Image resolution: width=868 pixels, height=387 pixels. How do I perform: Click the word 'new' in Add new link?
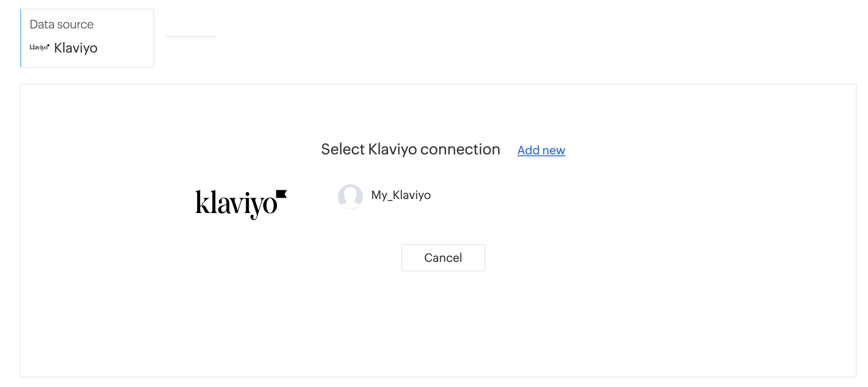[553, 150]
